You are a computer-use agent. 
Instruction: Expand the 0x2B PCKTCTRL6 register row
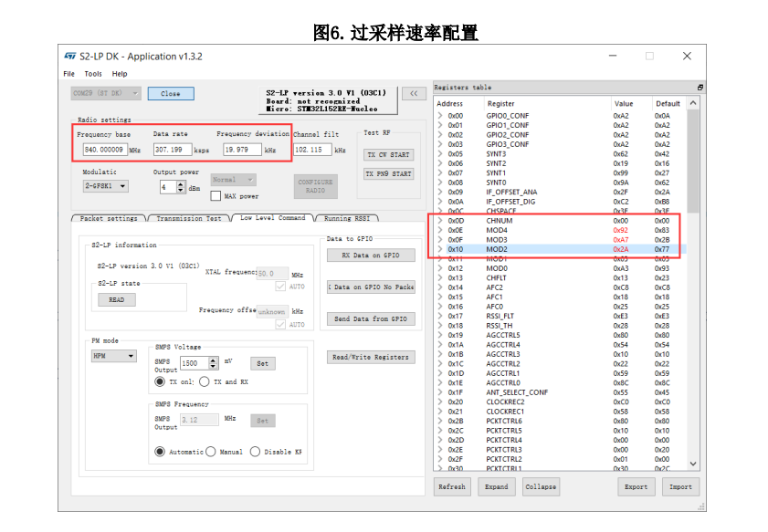pos(440,421)
